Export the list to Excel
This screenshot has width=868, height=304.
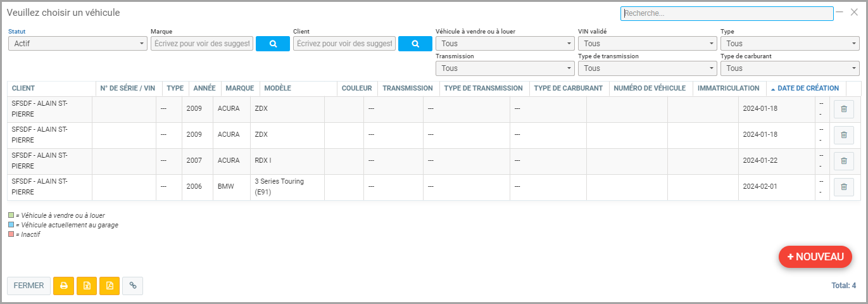coord(87,286)
